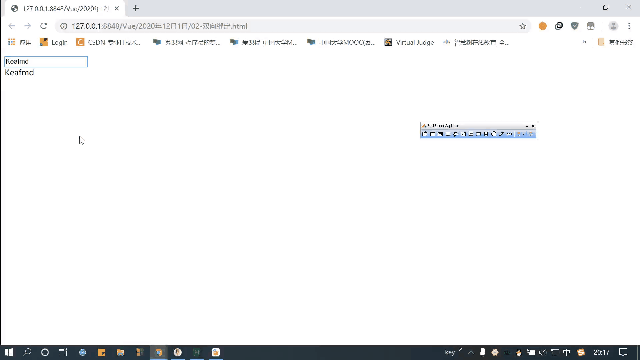
Task: Open Windows taskbar search
Action: click(x=27, y=352)
